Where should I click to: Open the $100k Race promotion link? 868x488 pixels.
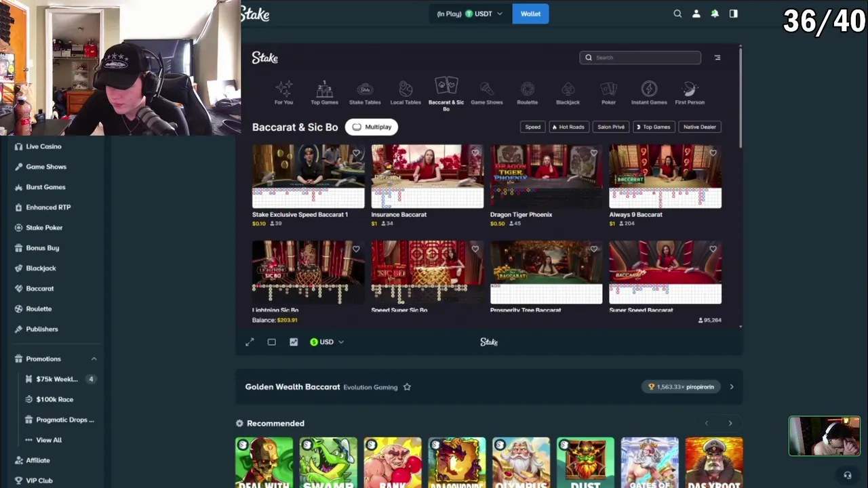pos(54,399)
